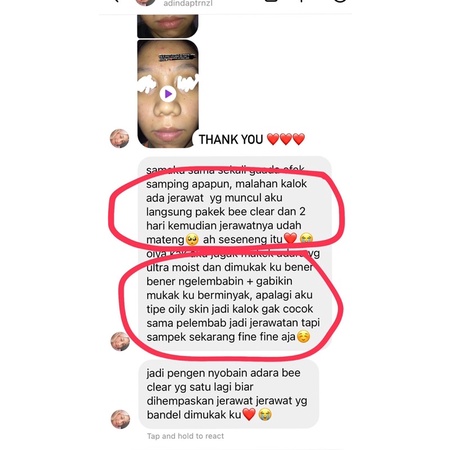Tap sender avatar beside the 'bandel dimukak ku' message
The width and height of the screenshot is (450, 450).
pos(120,419)
